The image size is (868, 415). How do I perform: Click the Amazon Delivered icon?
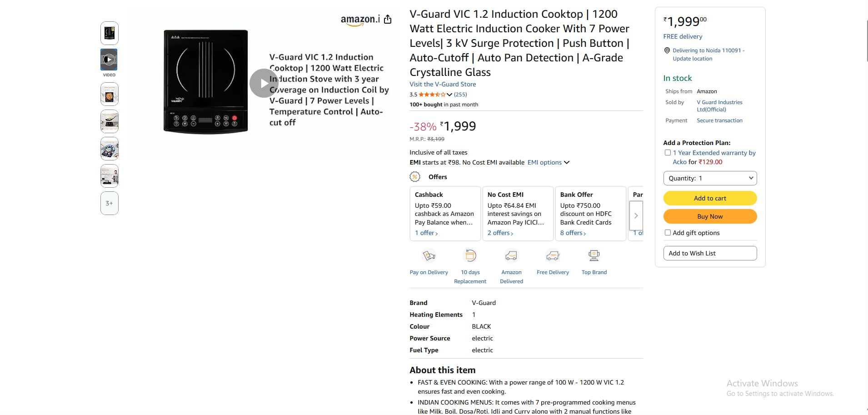pos(511,256)
